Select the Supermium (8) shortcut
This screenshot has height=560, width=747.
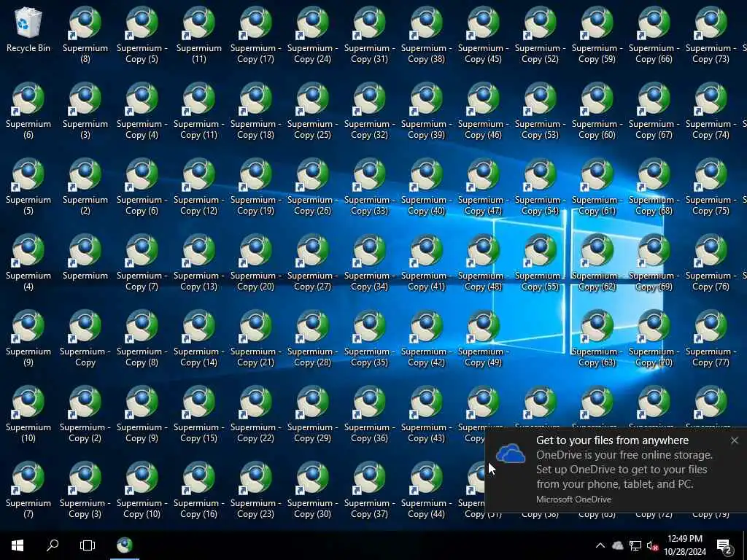click(85, 35)
